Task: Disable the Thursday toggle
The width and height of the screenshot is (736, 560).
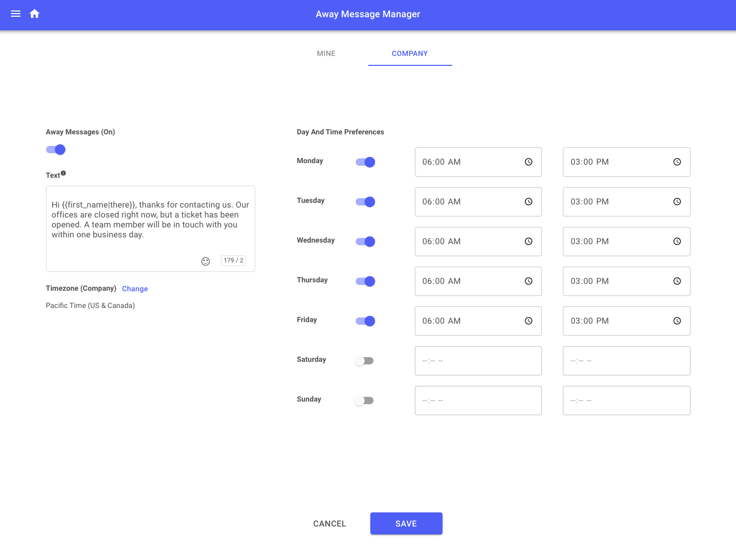Action: 365,281
